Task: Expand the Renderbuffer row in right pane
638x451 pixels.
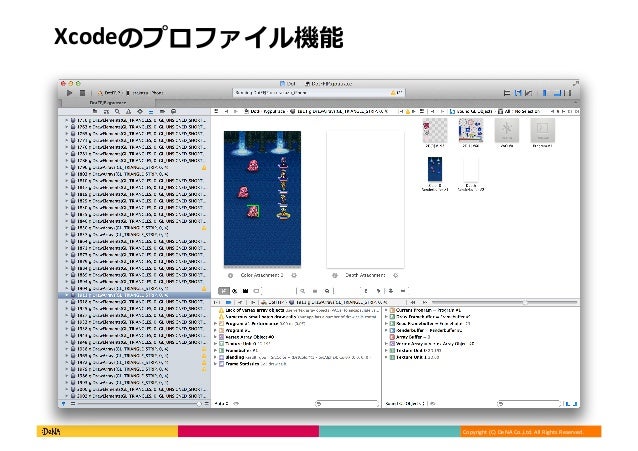Action: click(x=386, y=331)
